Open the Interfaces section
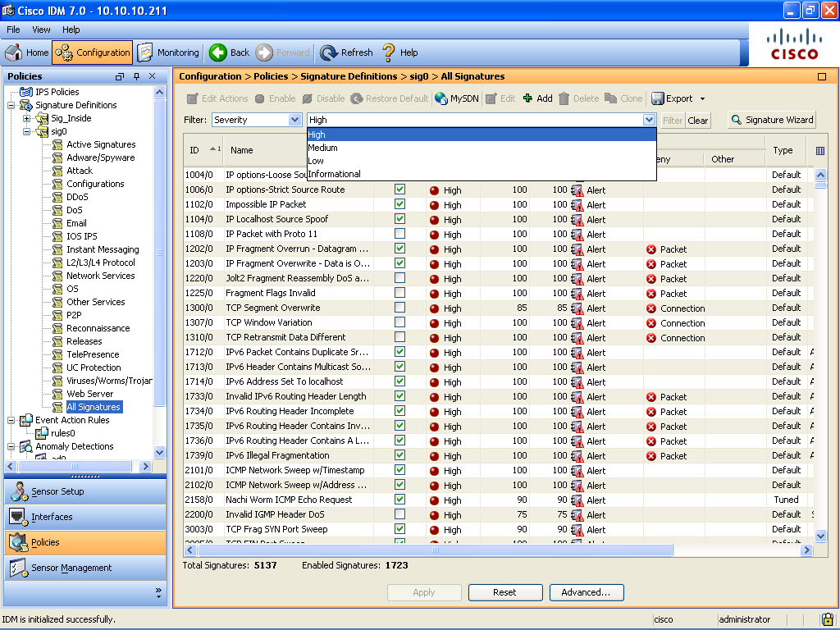 click(x=85, y=517)
